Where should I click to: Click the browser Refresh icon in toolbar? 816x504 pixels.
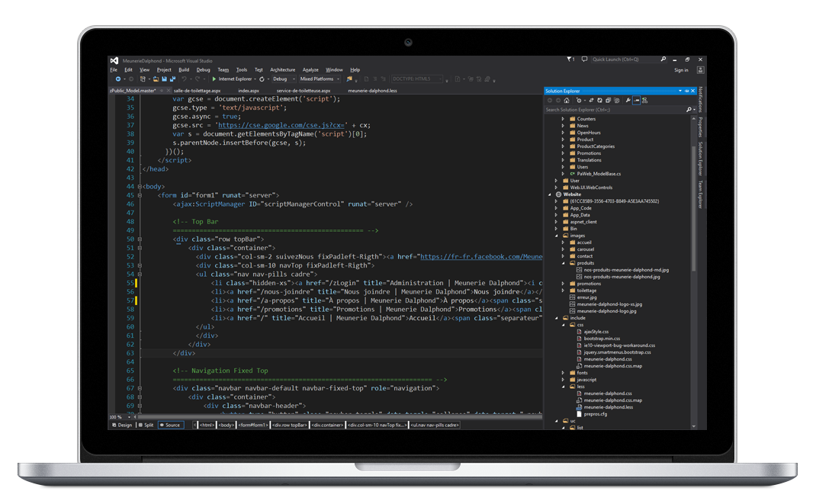click(x=262, y=79)
